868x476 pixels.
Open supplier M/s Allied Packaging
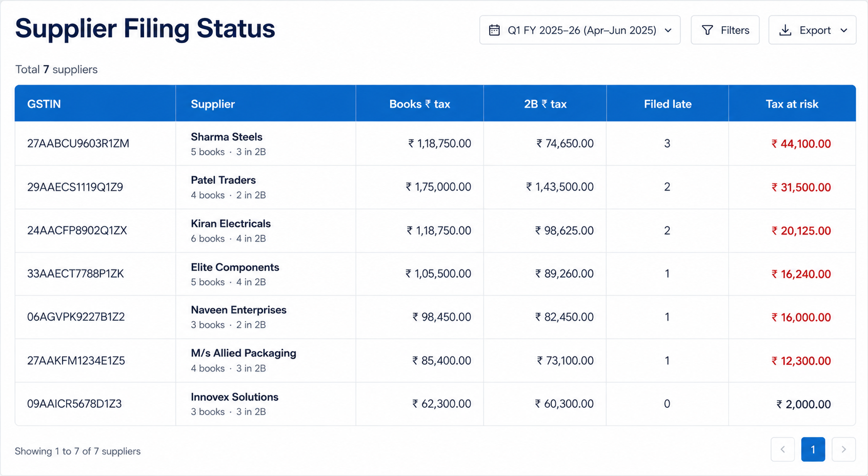[244, 353]
